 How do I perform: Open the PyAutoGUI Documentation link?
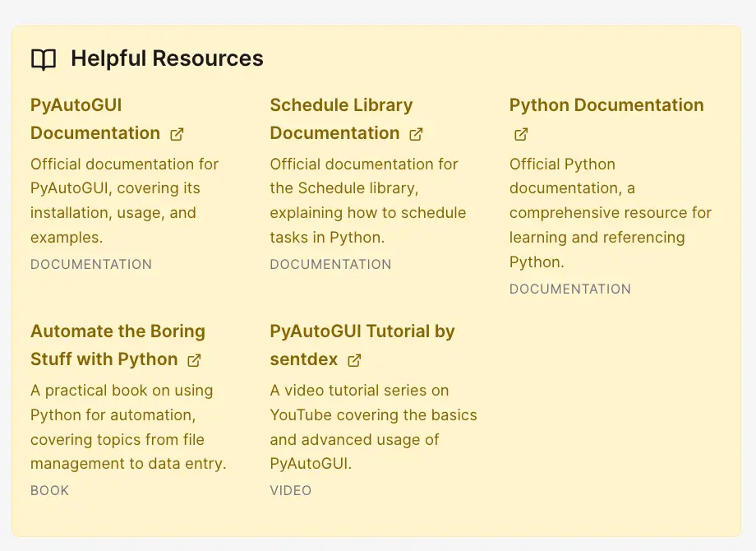pos(107,118)
